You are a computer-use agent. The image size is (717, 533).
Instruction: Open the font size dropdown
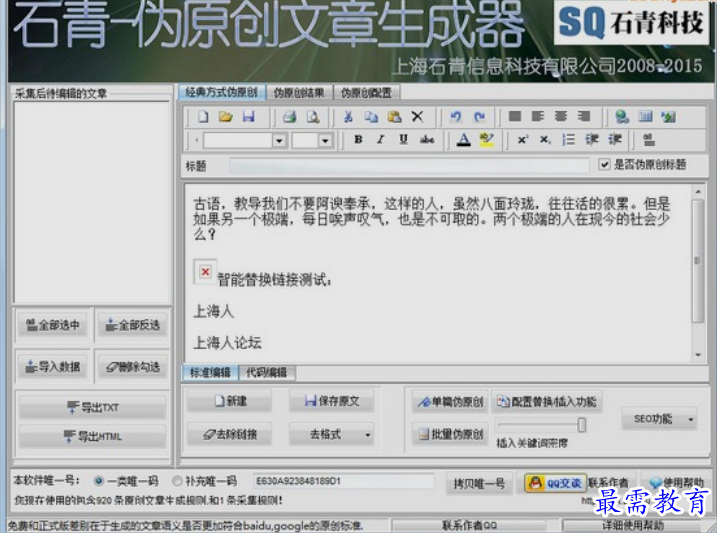pyautogui.click(x=325, y=141)
